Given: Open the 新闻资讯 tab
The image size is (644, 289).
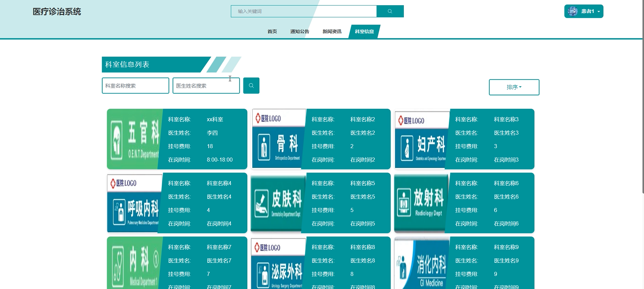Looking at the screenshot, I should point(332,32).
